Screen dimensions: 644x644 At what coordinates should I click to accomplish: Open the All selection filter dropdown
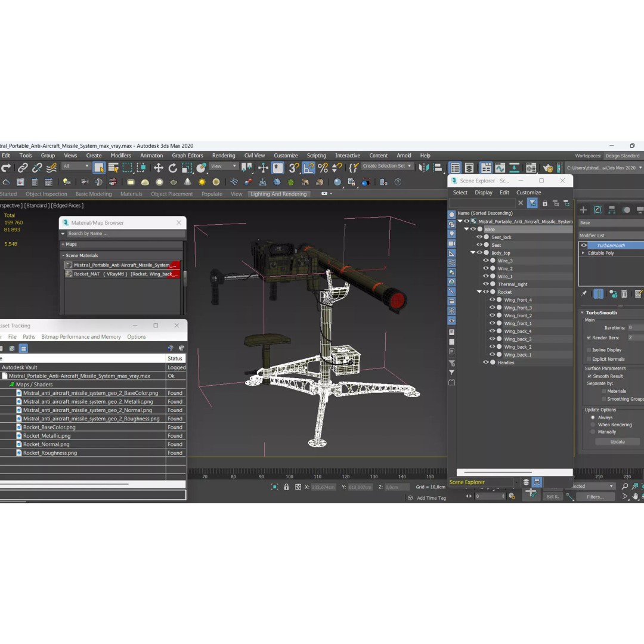pos(75,166)
